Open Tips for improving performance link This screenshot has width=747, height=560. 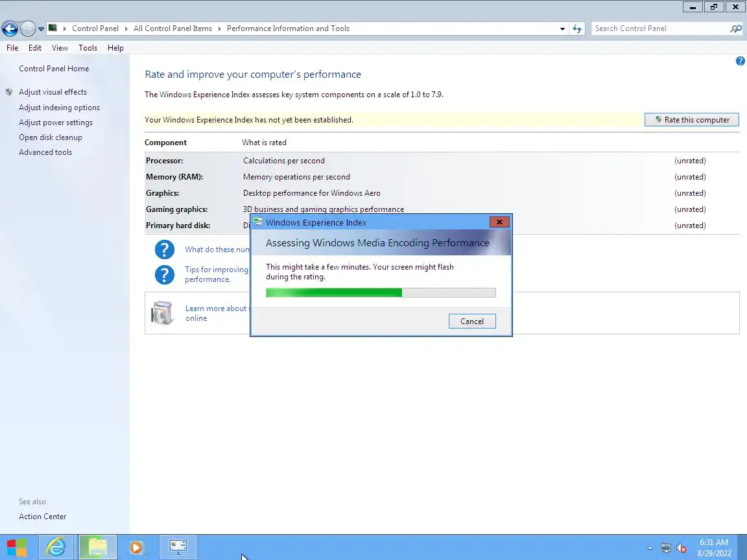[x=217, y=274]
